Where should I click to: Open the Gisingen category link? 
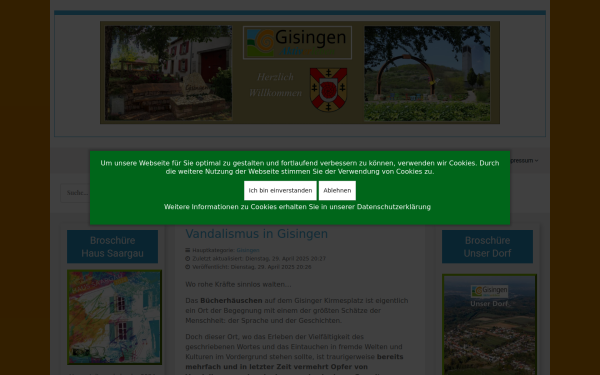[248, 250]
